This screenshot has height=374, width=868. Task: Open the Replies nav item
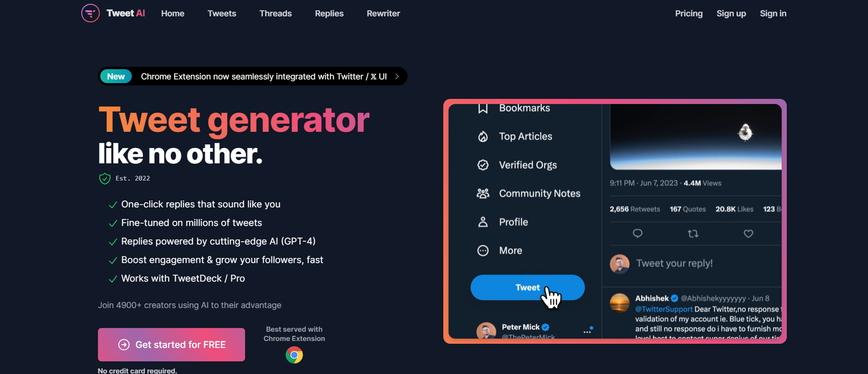(329, 14)
